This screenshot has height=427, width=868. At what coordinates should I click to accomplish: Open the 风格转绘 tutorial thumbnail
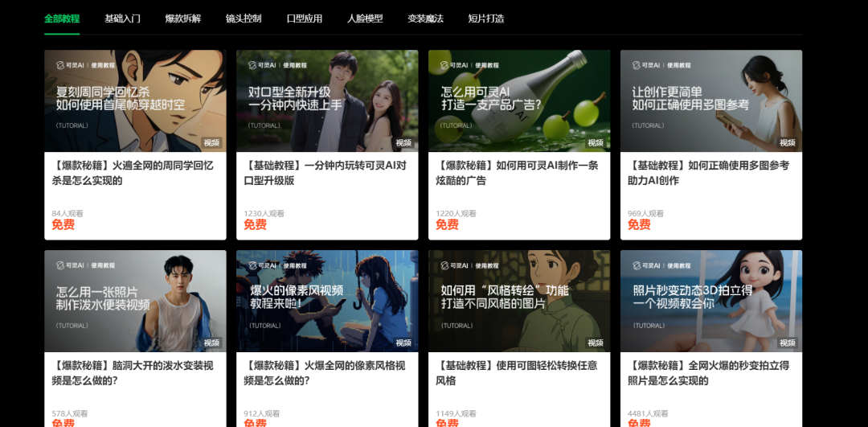coord(519,301)
